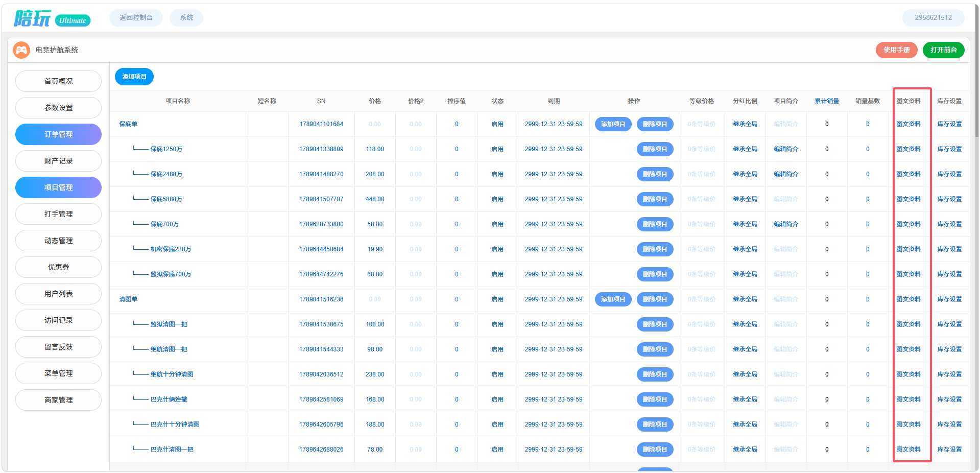Open 财产记录 in the sidebar
Image resolution: width=980 pixels, height=473 pixels.
(58, 161)
